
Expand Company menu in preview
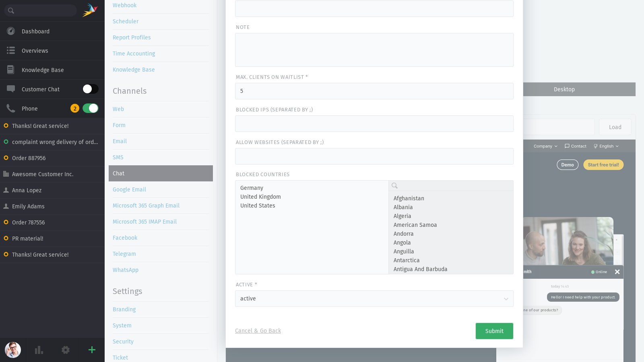(x=545, y=146)
